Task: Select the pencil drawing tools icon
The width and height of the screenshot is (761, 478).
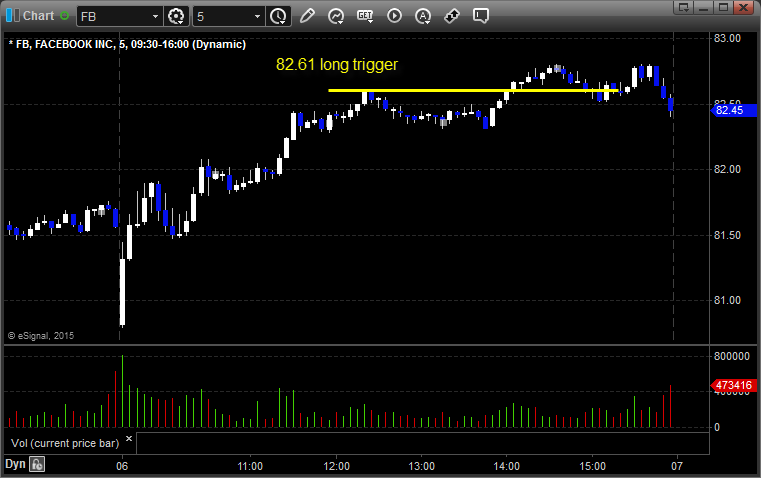Action: coord(307,16)
